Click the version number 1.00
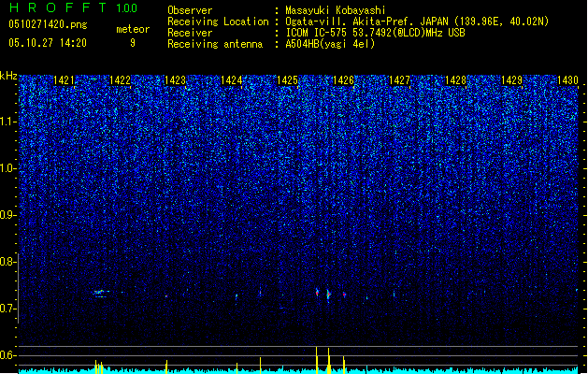Viewport: 588px width, 374px height. tap(127, 7)
